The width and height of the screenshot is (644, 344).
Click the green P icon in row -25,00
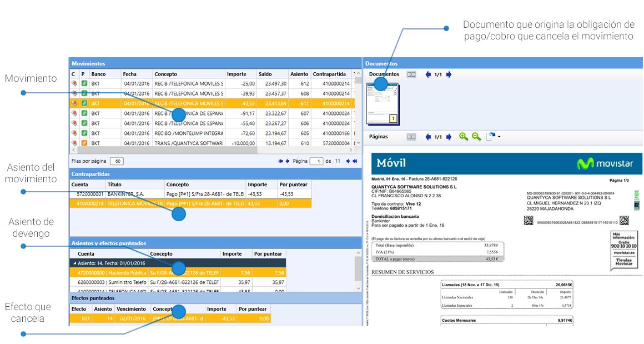[84, 83]
